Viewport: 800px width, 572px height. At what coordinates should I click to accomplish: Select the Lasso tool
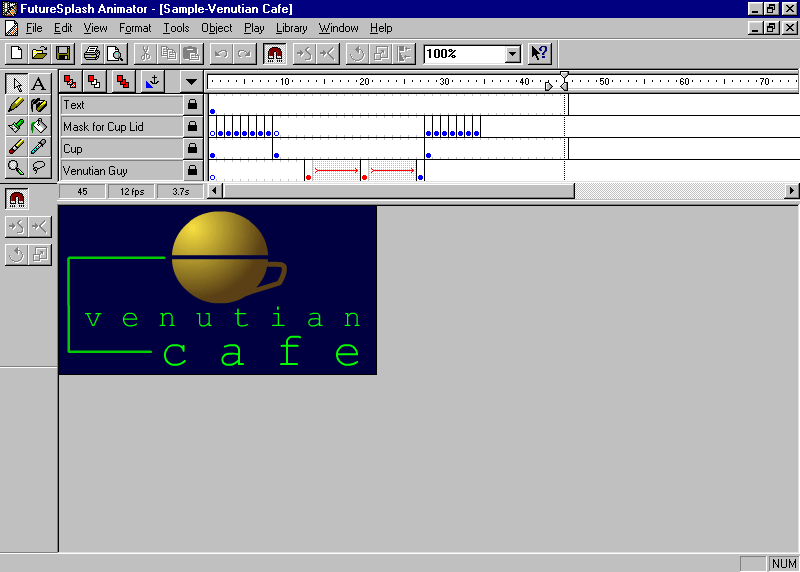pos(39,167)
